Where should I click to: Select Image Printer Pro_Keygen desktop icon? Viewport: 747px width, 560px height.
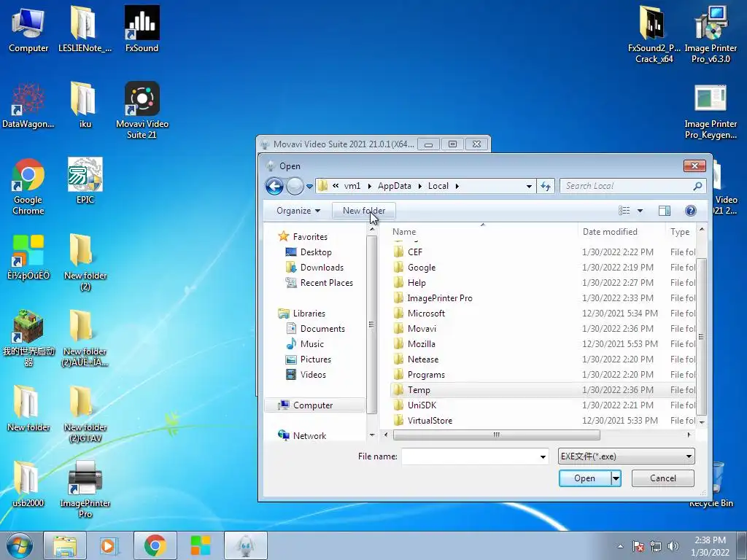point(711,112)
